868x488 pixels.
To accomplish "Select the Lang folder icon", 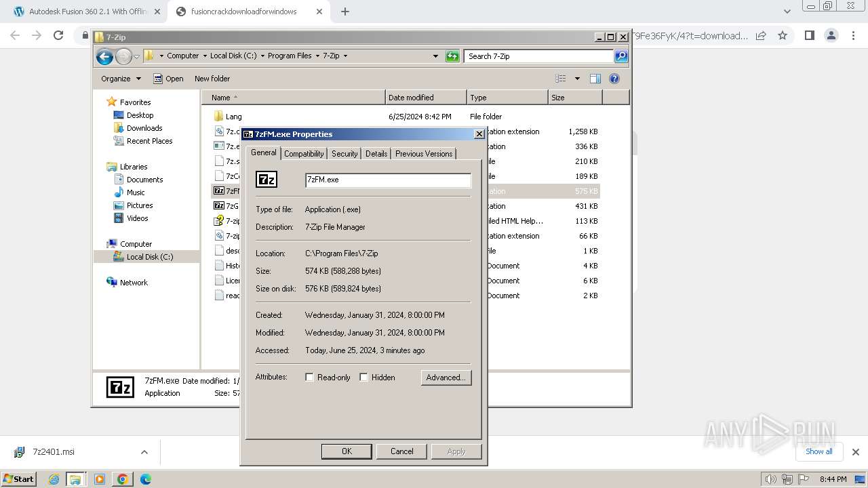I will tap(218, 117).
